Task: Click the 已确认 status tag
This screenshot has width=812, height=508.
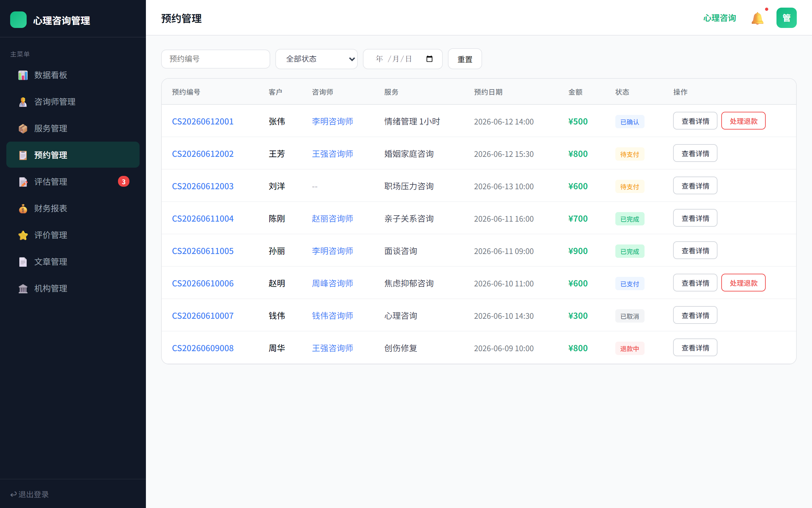Action: 630,122
